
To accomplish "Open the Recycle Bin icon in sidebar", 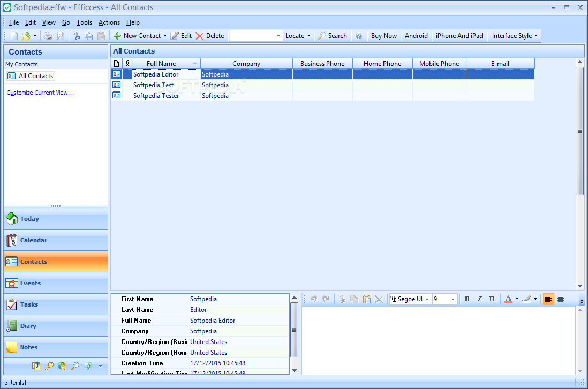I will [88, 366].
